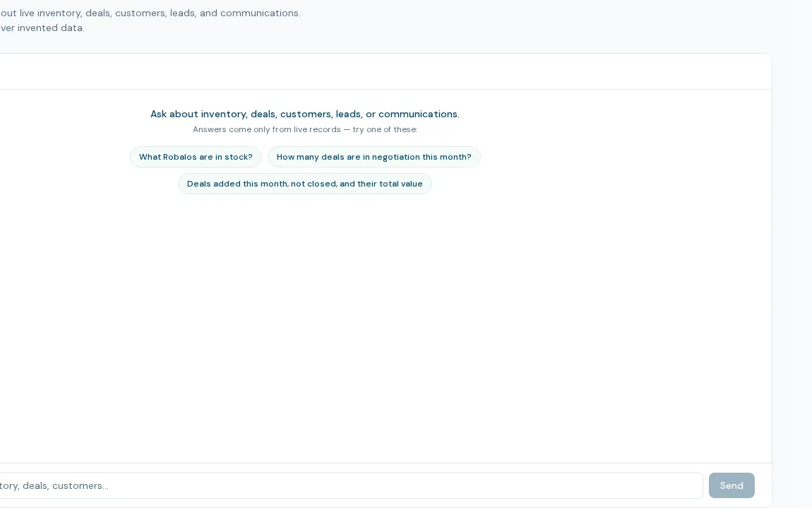Pick 'Deals added this month, not closed' suggestion
This screenshot has height=508, width=812.
click(304, 184)
